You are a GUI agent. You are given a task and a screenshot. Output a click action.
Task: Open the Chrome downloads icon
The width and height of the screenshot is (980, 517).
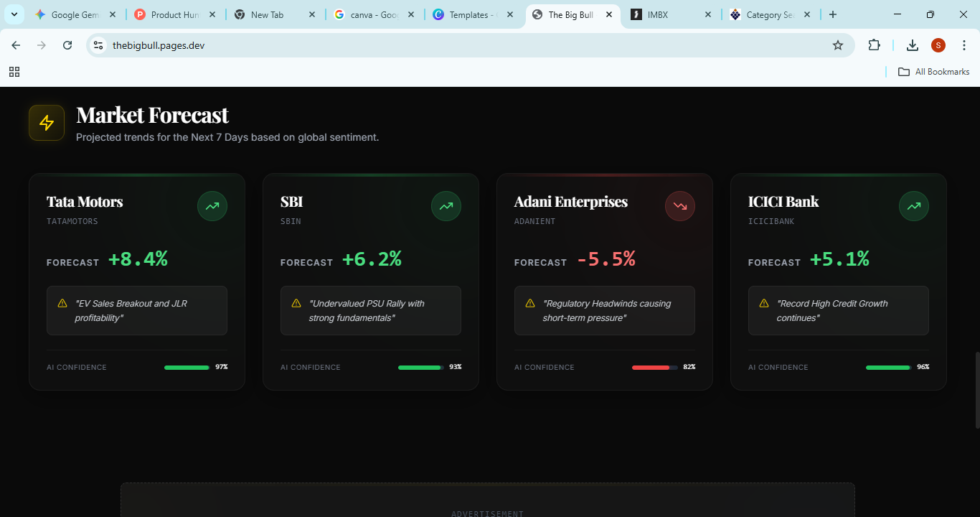tap(912, 45)
